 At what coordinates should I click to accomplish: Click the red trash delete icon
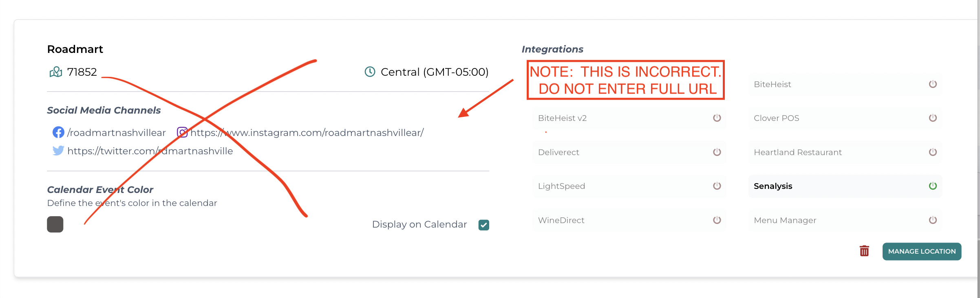click(x=864, y=251)
